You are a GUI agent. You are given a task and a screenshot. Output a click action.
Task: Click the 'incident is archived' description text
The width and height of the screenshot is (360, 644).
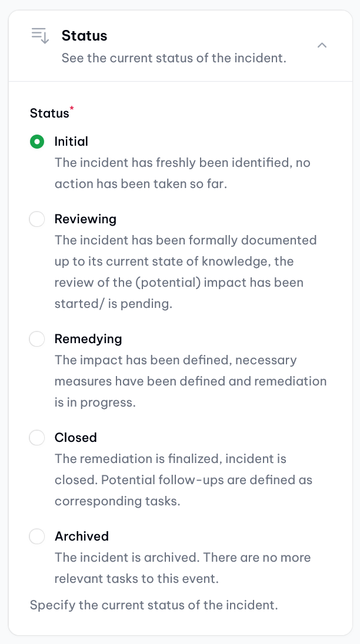pos(183,568)
